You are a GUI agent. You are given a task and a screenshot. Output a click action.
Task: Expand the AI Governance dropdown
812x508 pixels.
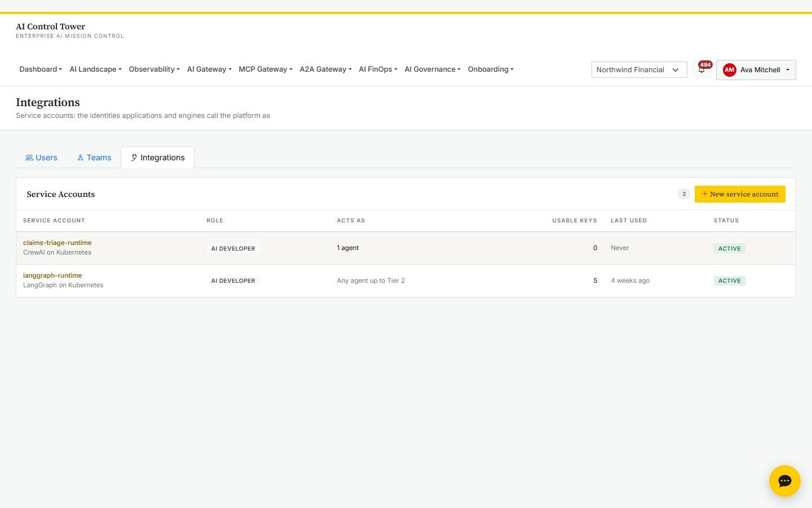click(x=433, y=69)
